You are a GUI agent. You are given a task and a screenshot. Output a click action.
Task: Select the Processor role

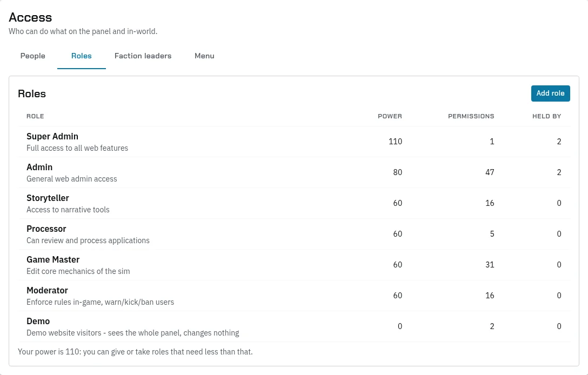(295, 234)
